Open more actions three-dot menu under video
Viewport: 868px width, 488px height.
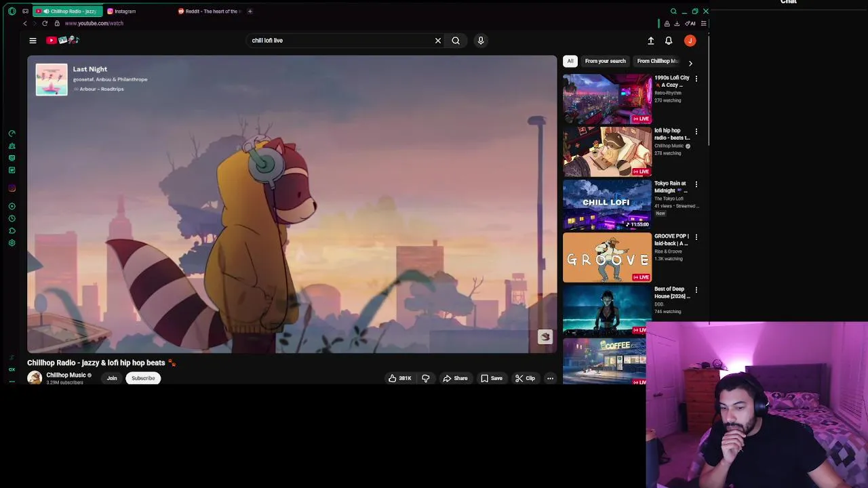tap(550, 378)
